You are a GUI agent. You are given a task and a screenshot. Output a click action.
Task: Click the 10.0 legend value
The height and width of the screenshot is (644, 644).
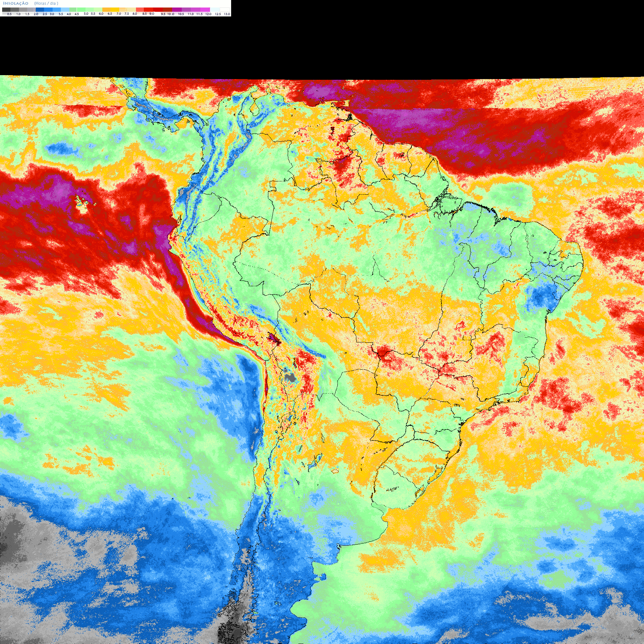coord(171,14)
